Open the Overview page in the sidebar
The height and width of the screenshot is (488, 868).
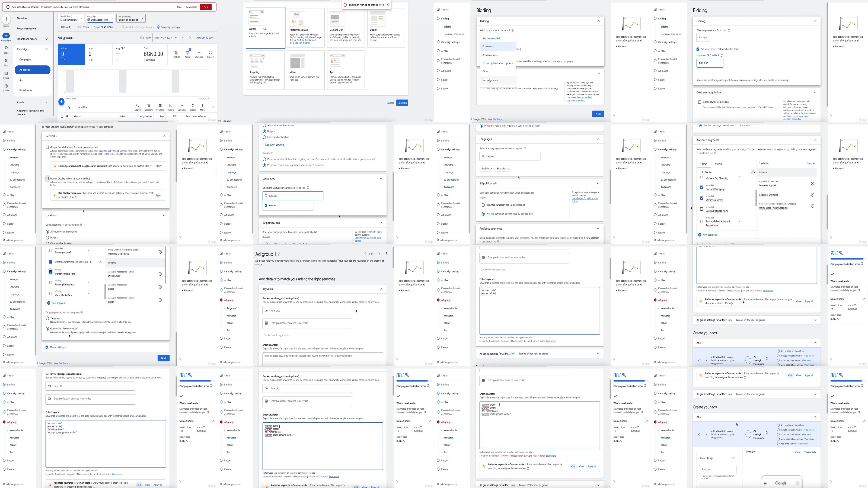[22, 18]
